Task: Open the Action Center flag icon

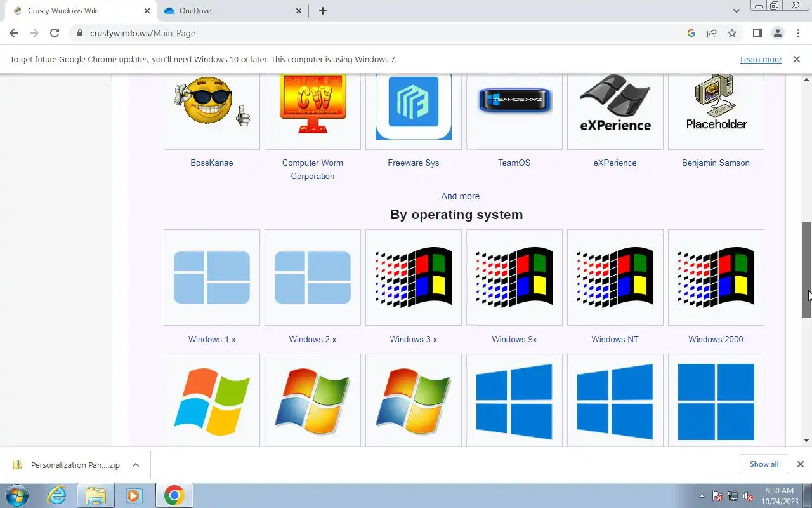Action: coord(717,496)
